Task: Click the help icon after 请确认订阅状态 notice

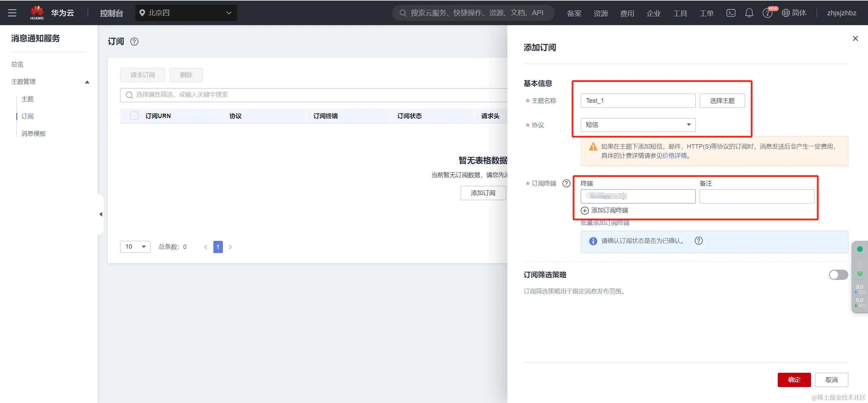Action: (698, 241)
